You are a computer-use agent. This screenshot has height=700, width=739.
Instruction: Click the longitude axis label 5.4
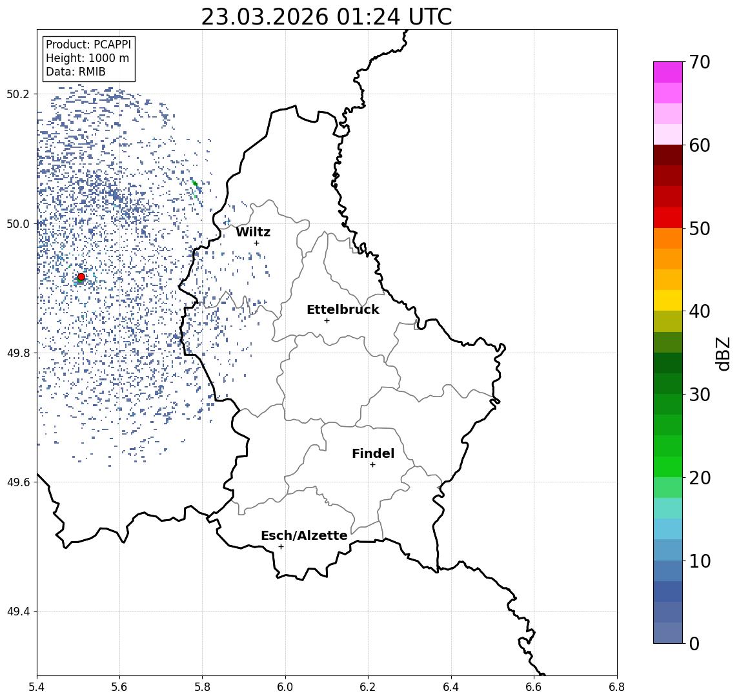37,687
